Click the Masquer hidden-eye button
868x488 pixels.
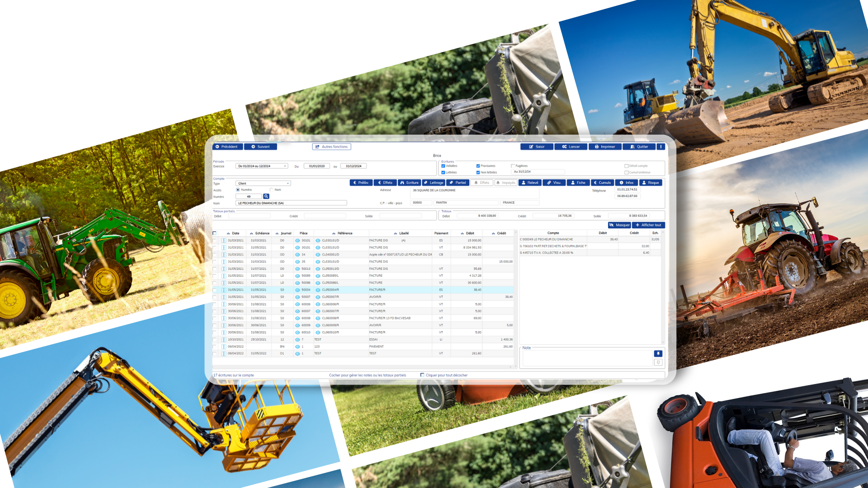619,225
